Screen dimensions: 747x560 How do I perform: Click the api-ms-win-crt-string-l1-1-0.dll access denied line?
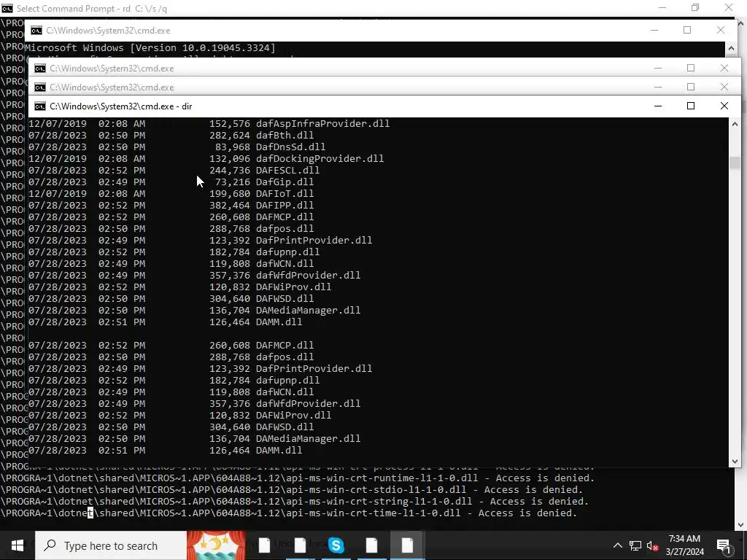[295, 501]
